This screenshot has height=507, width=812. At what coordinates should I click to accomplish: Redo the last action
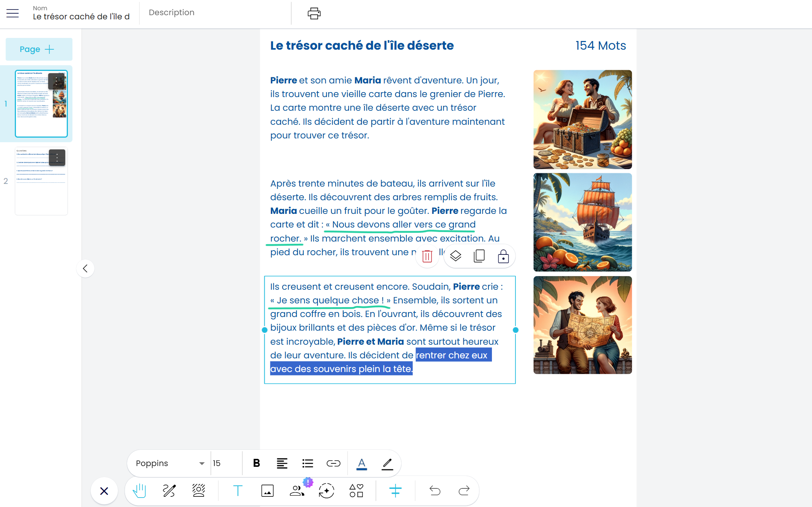tap(464, 491)
